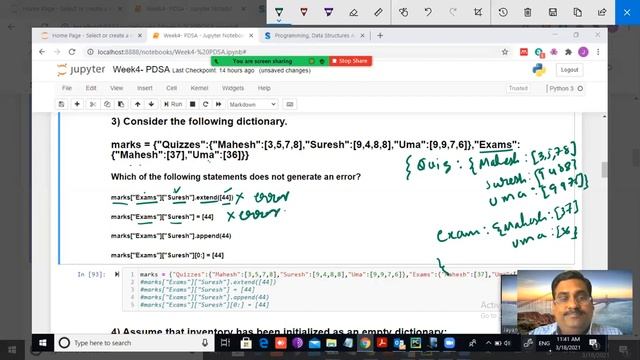640x360 pixels.
Task: Click the Week4- PDSA notebook title
Action: coord(141,69)
